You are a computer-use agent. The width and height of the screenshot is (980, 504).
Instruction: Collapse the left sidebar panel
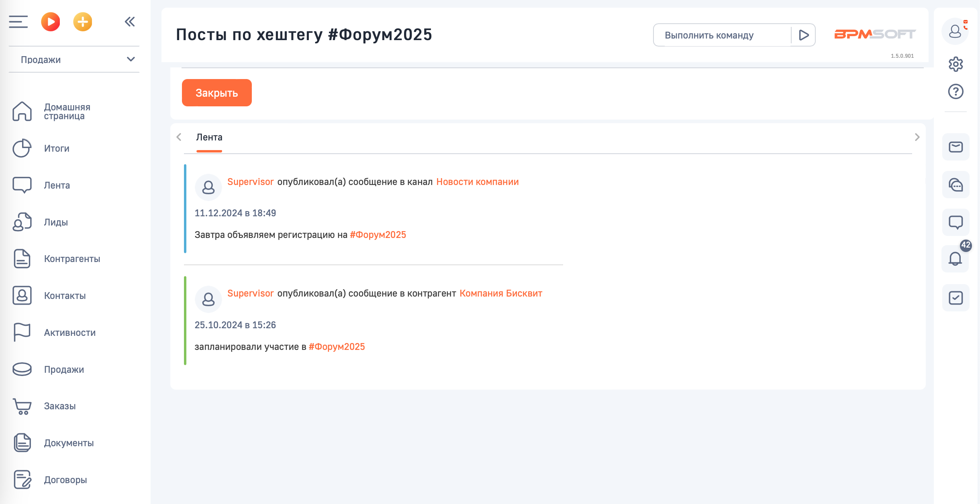(x=129, y=22)
